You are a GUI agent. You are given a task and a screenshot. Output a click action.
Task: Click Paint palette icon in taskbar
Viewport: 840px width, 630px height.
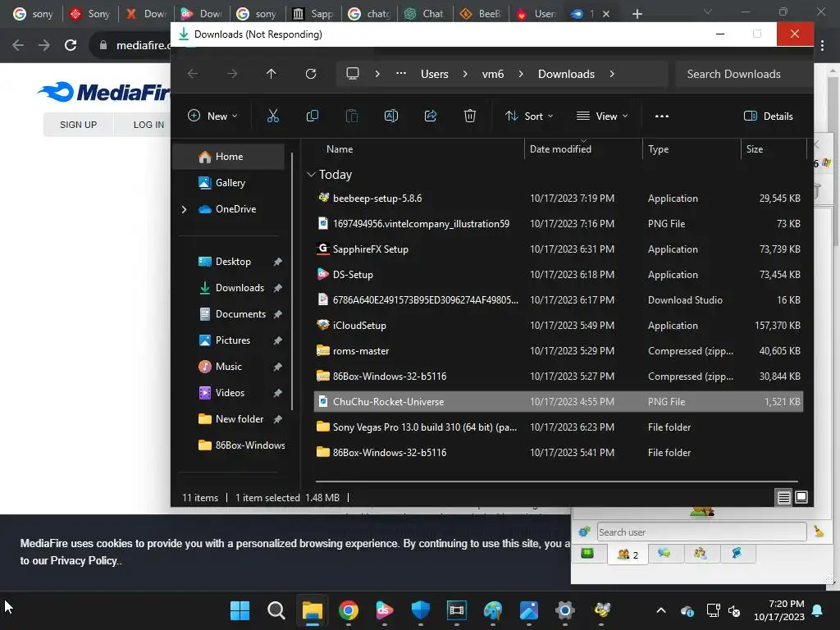493,610
